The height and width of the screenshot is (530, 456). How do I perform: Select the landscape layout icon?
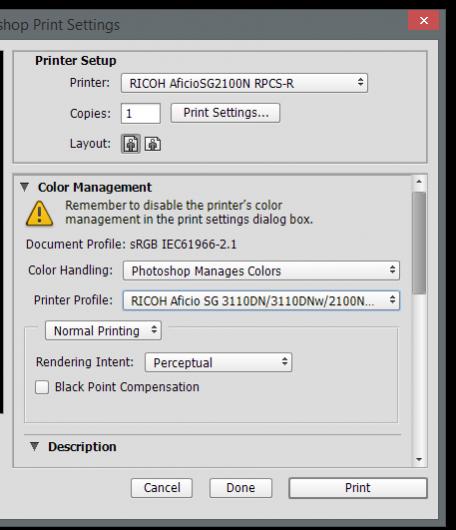(x=153, y=144)
